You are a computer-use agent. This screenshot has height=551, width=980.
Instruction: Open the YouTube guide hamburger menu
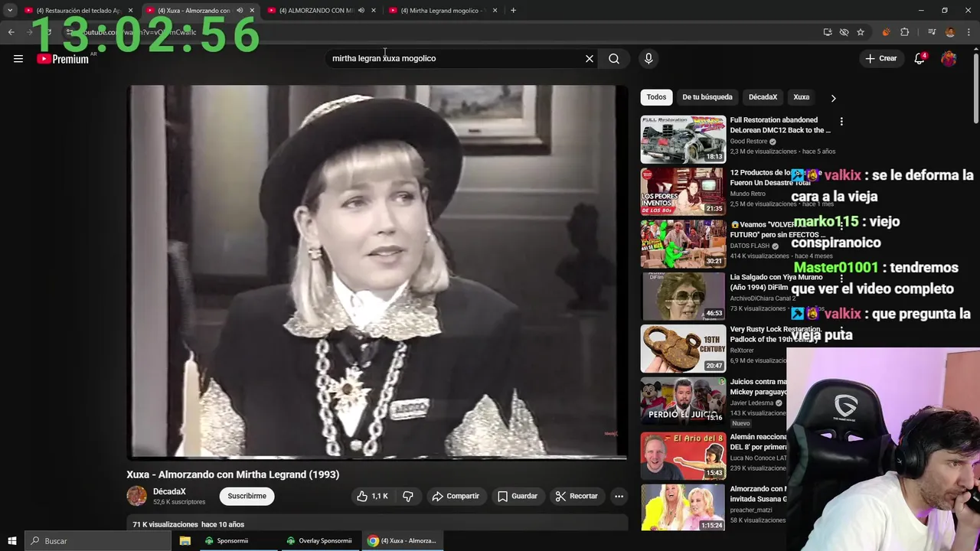18,59
